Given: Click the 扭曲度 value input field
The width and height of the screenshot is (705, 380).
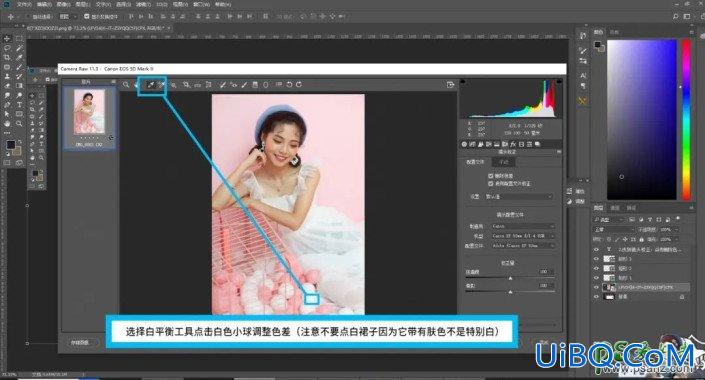Looking at the screenshot, I should (x=545, y=272).
